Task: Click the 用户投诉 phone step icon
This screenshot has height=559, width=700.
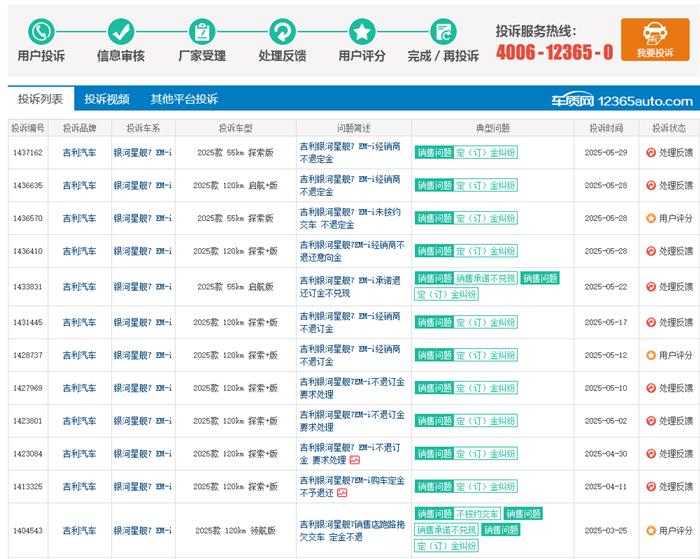Action: 41,32
